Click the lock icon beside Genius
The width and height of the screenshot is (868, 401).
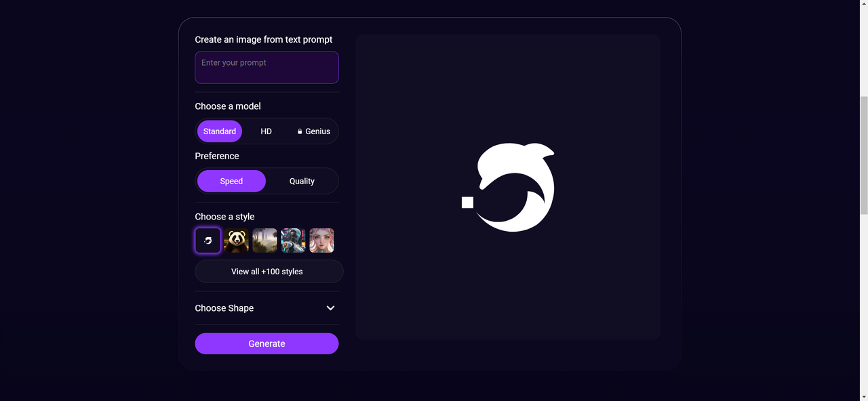point(300,131)
